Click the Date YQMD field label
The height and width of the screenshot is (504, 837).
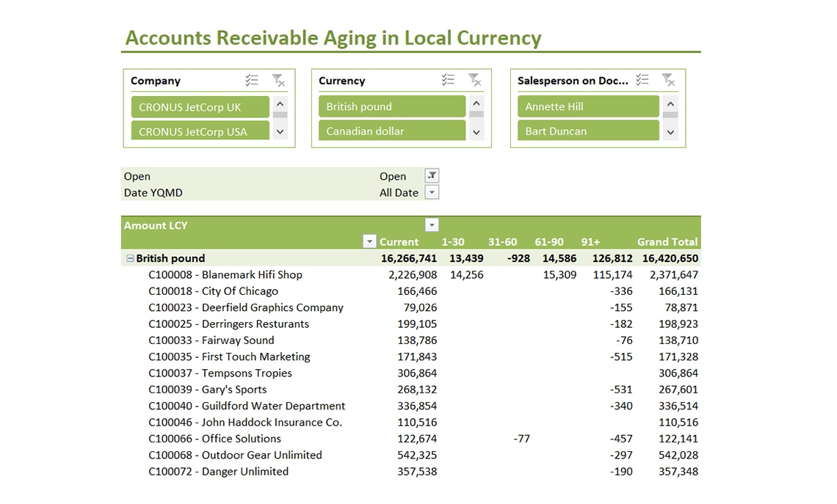point(153,192)
